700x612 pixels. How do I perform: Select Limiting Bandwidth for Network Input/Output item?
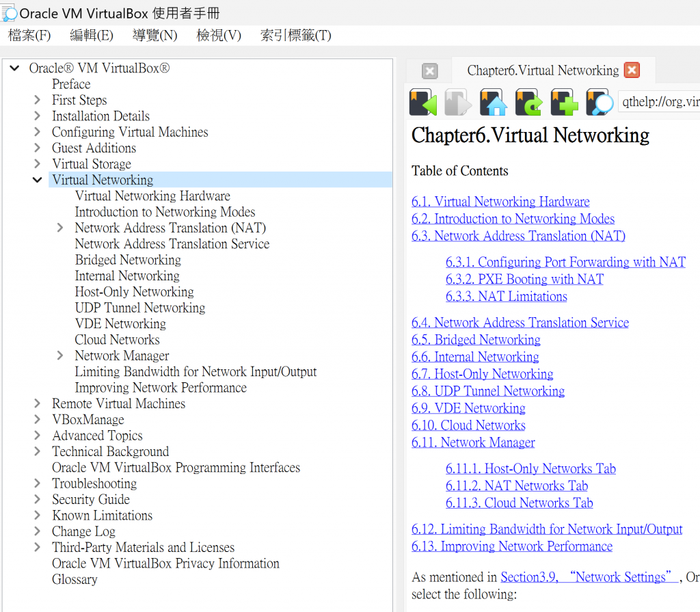[196, 372]
